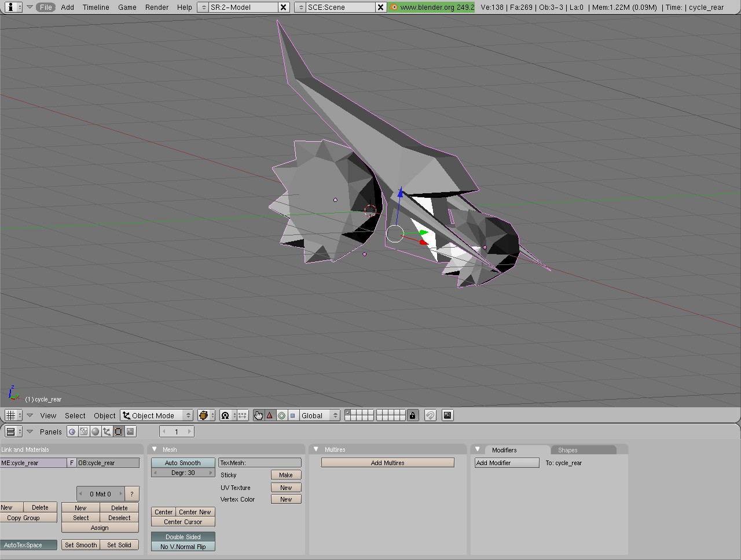Select the rotate manipulator circle icon
This screenshot has width=741, height=560.
point(281,415)
